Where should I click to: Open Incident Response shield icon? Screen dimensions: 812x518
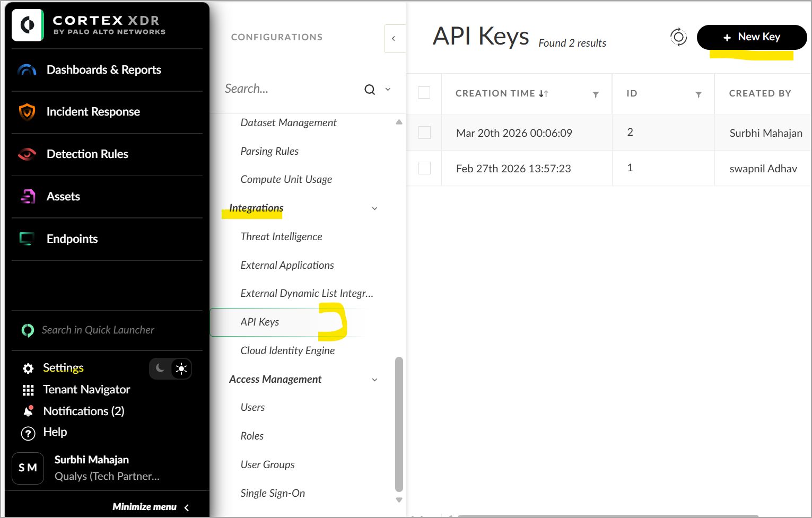click(x=27, y=112)
